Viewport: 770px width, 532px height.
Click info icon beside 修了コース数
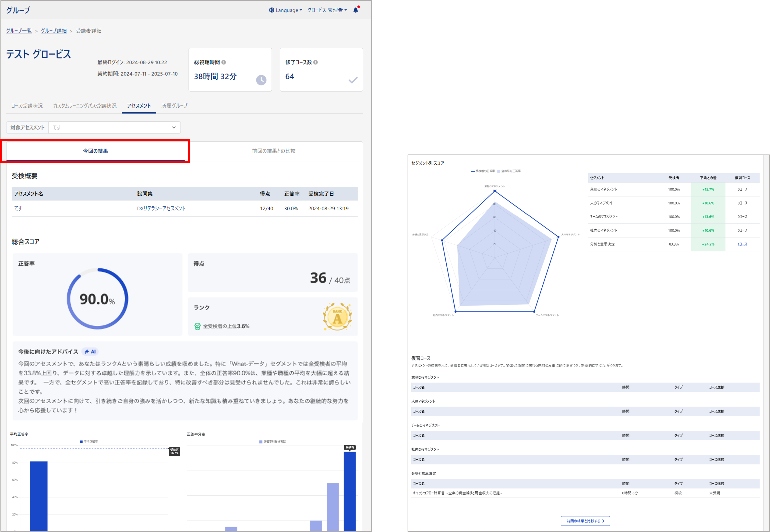click(x=315, y=62)
